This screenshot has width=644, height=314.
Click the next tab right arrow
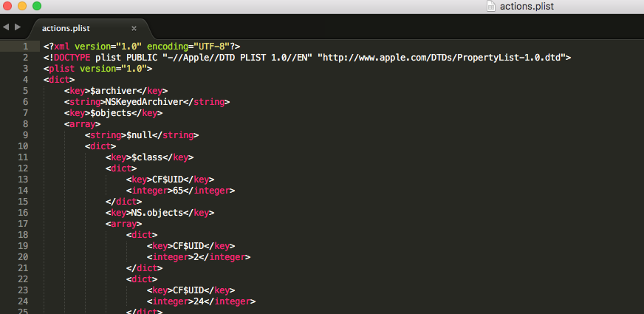coord(16,27)
